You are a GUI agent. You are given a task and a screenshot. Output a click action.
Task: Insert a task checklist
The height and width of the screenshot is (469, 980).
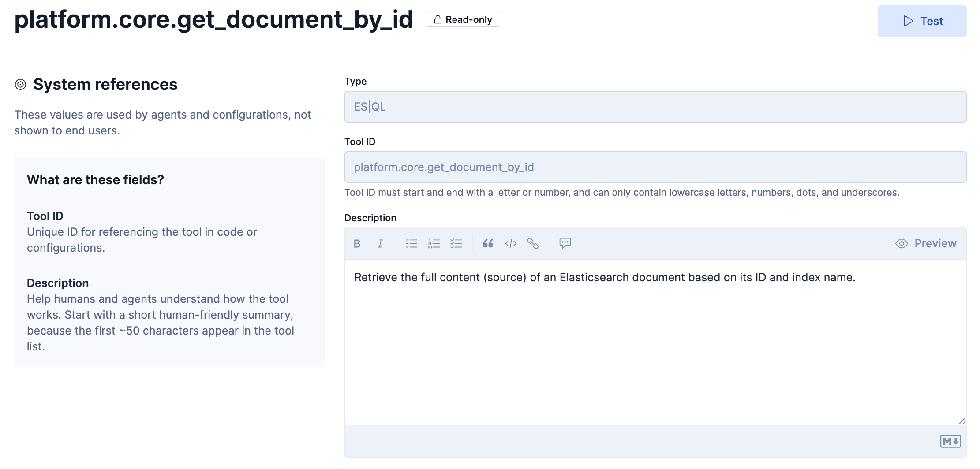point(456,243)
